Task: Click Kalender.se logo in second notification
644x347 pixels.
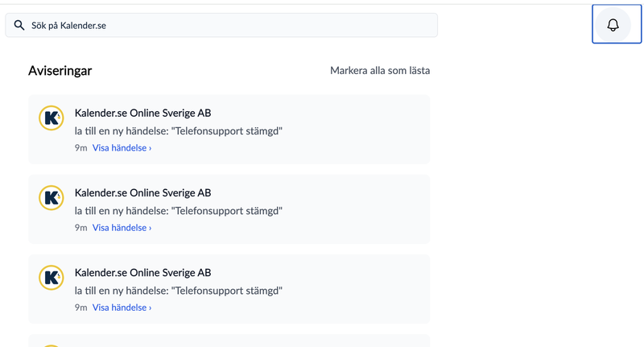Action: [x=52, y=197]
